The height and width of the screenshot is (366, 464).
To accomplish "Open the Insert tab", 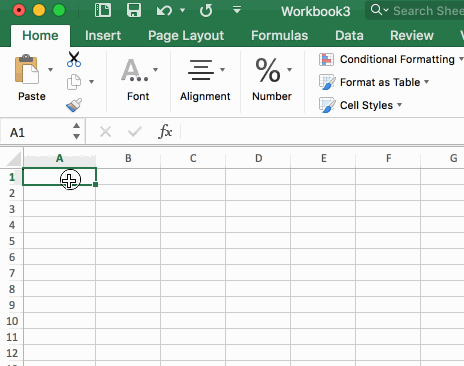I will (103, 35).
